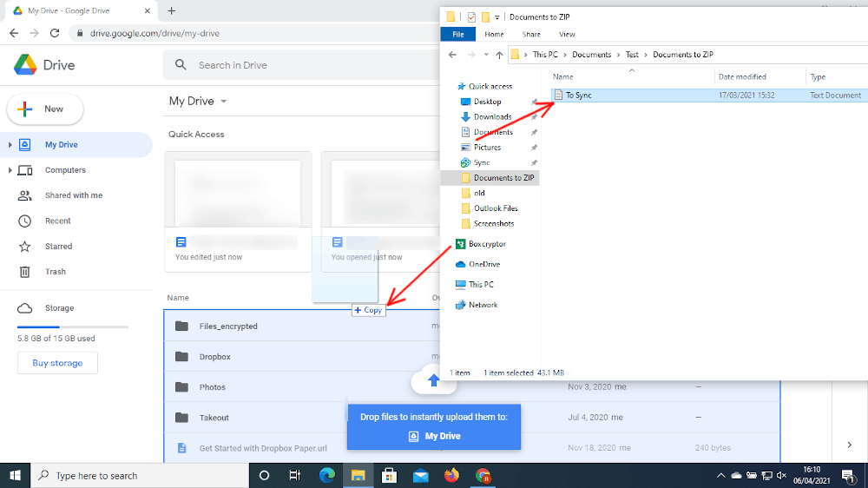Click the Chrome address bar URL
868x488 pixels.
pos(155,33)
